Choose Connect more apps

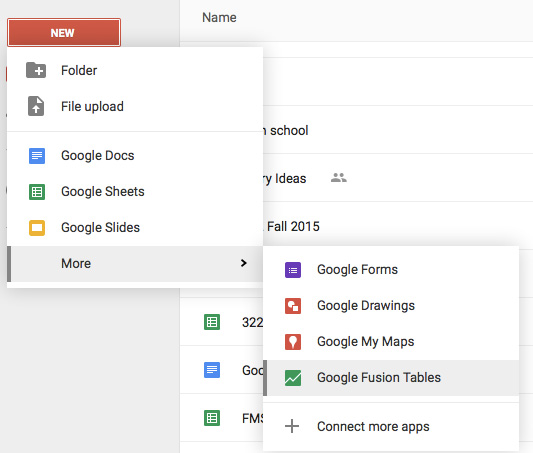coord(391,427)
